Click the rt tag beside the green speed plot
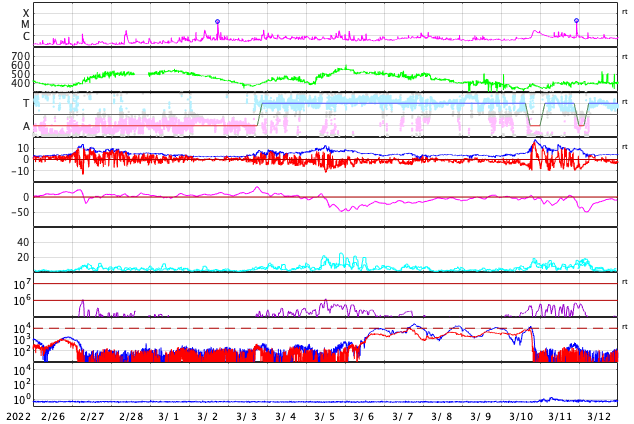Viewport: 634px width, 424px height. (x=625, y=57)
